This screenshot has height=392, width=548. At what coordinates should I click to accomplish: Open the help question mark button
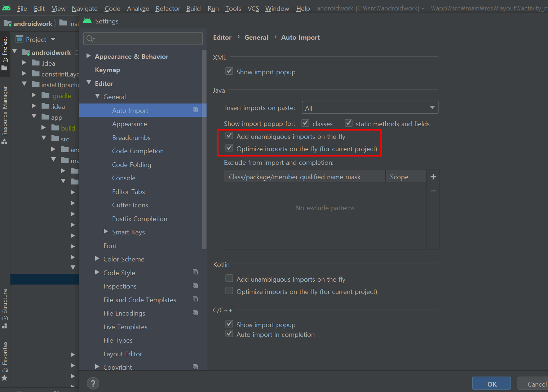93,383
